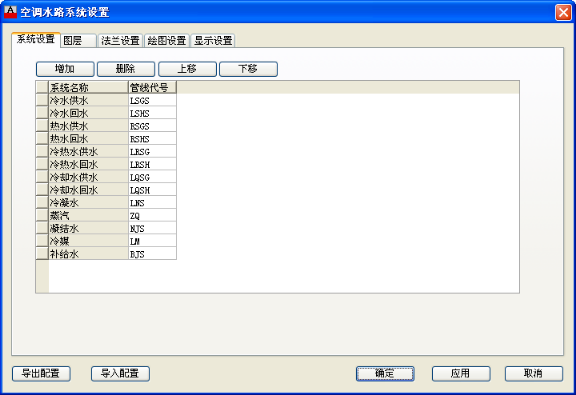Open the 绘图设置 tab
Screen dimensions: 576x395
[167, 40]
